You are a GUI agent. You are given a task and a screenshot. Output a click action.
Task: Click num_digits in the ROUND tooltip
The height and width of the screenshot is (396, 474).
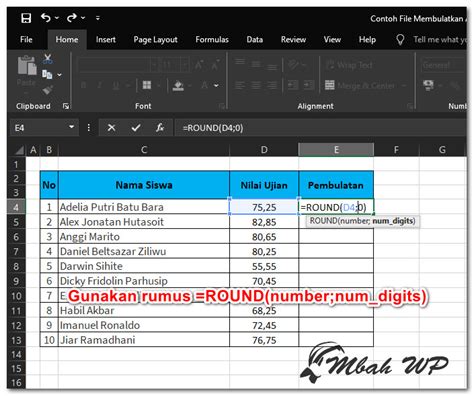(x=393, y=221)
